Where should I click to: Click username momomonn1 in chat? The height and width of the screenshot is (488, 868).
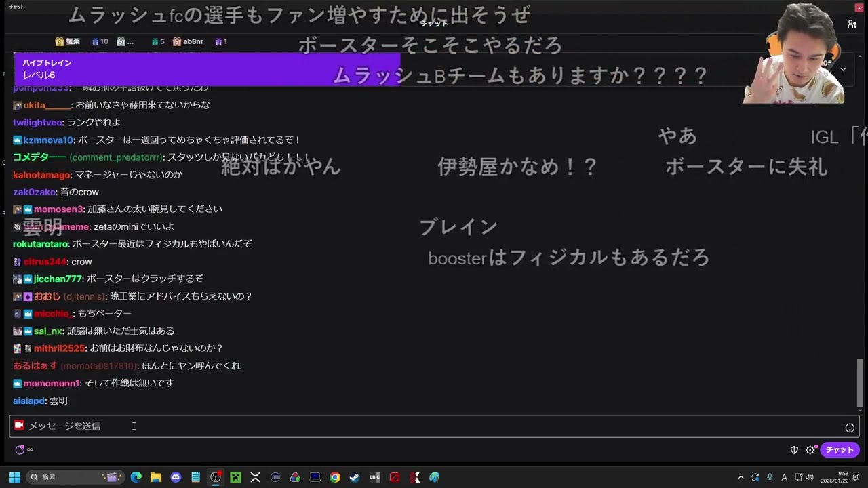(52, 383)
